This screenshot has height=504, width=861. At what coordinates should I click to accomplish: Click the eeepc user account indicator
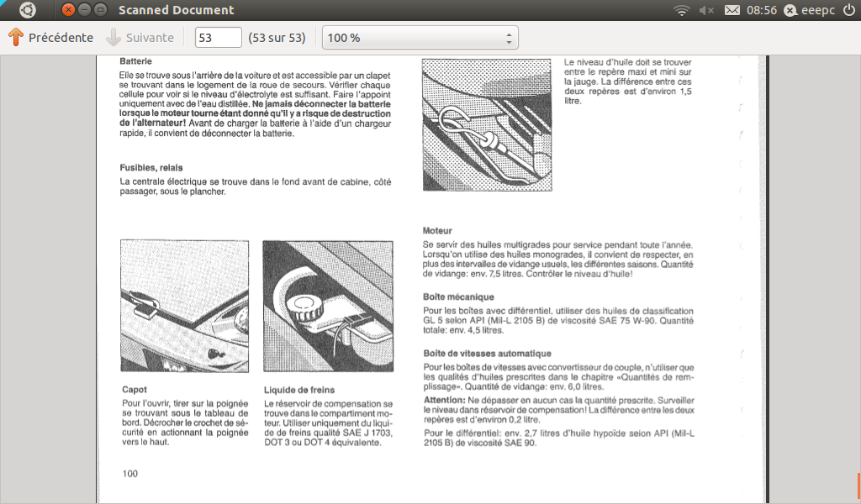coord(810,10)
